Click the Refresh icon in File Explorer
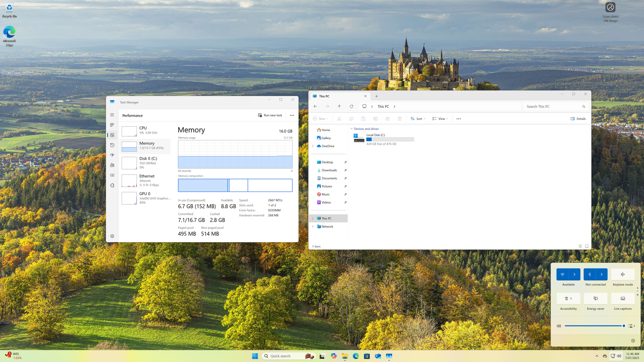The width and height of the screenshot is (644, 362). (x=351, y=107)
